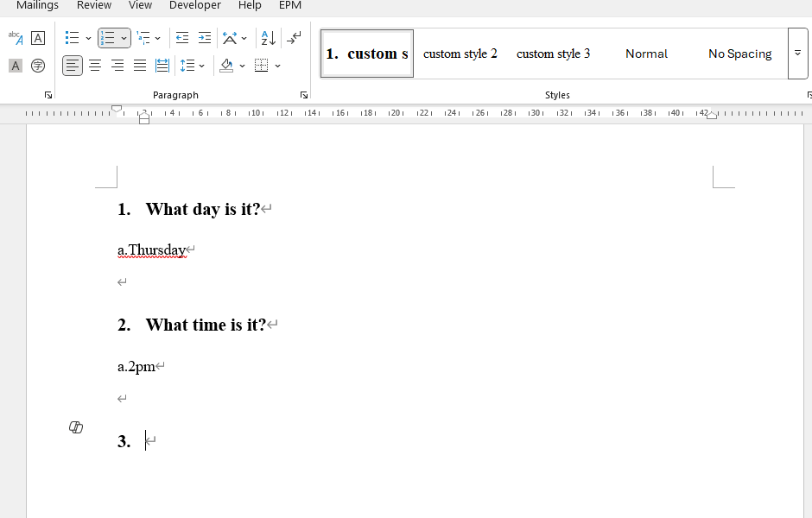Switch to the Developer tab

pyautogui.click(x=194, y=5)
